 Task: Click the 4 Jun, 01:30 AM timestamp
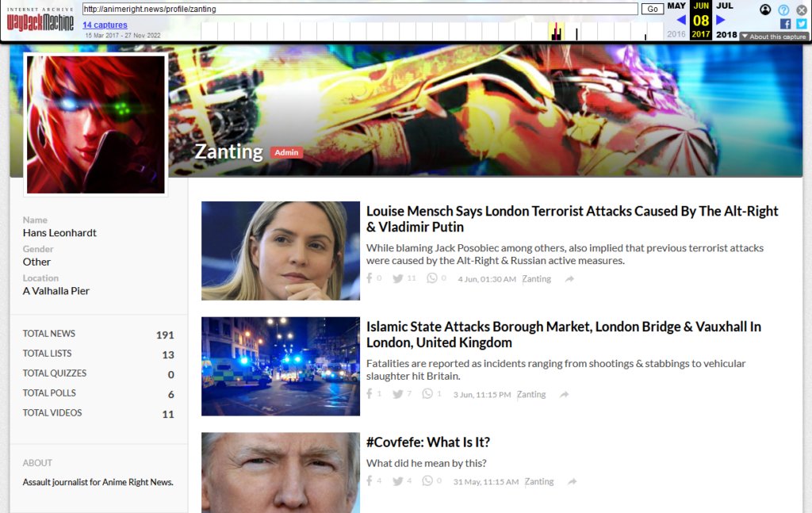coord(487,279)
